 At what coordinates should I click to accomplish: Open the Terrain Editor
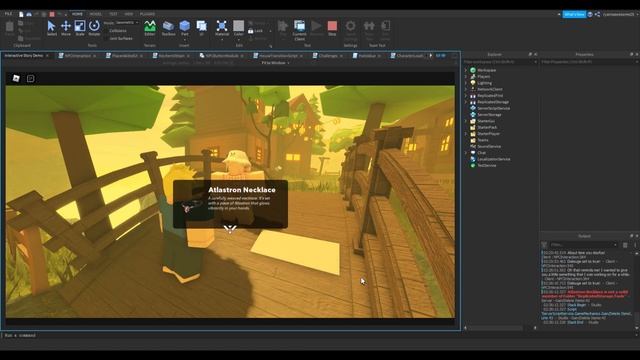click(x=150, y=28)
